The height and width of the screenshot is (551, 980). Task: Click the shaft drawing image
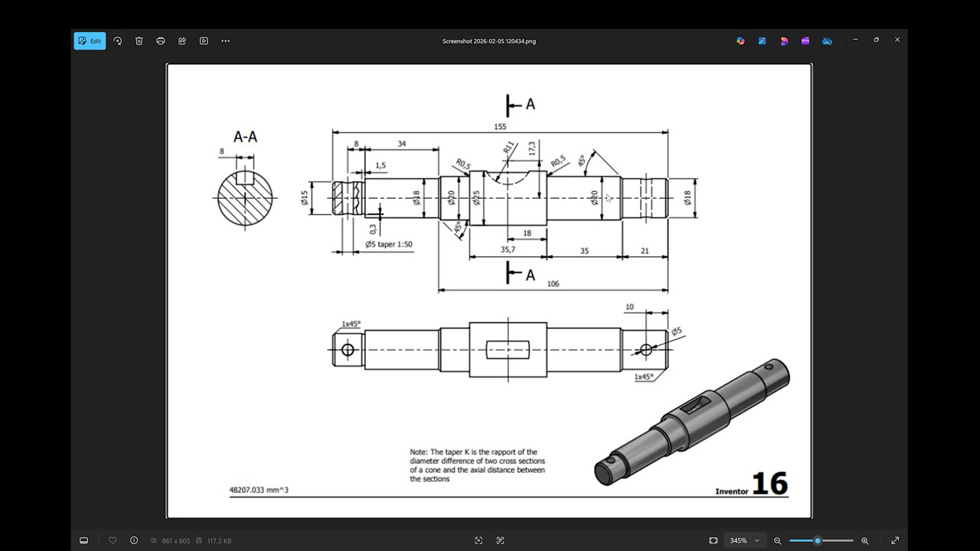tap(489, 291)
